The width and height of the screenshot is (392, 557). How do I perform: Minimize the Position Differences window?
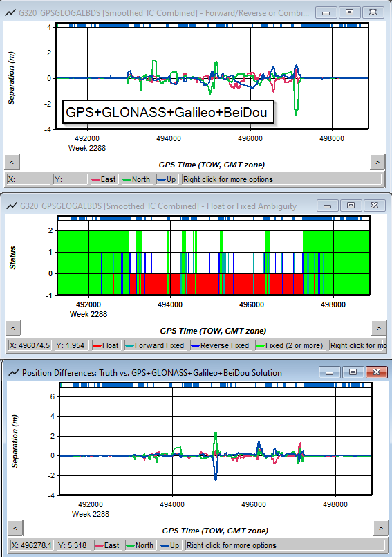330,372
